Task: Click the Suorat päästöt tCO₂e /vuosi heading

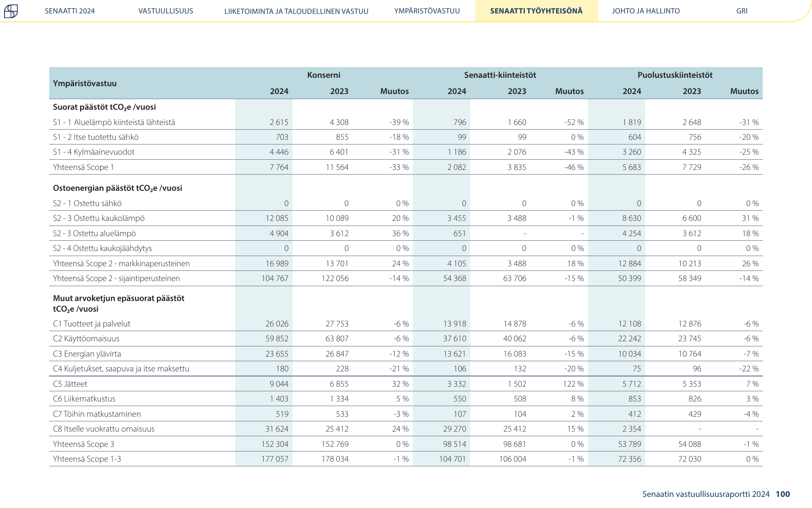Action: pyautogui.click(x=105, y=107)
